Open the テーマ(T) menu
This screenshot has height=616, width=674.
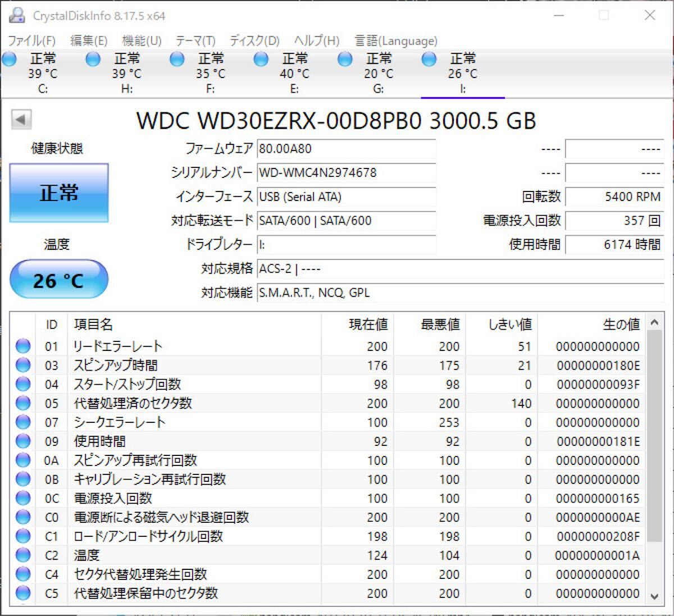coord(195,40)
